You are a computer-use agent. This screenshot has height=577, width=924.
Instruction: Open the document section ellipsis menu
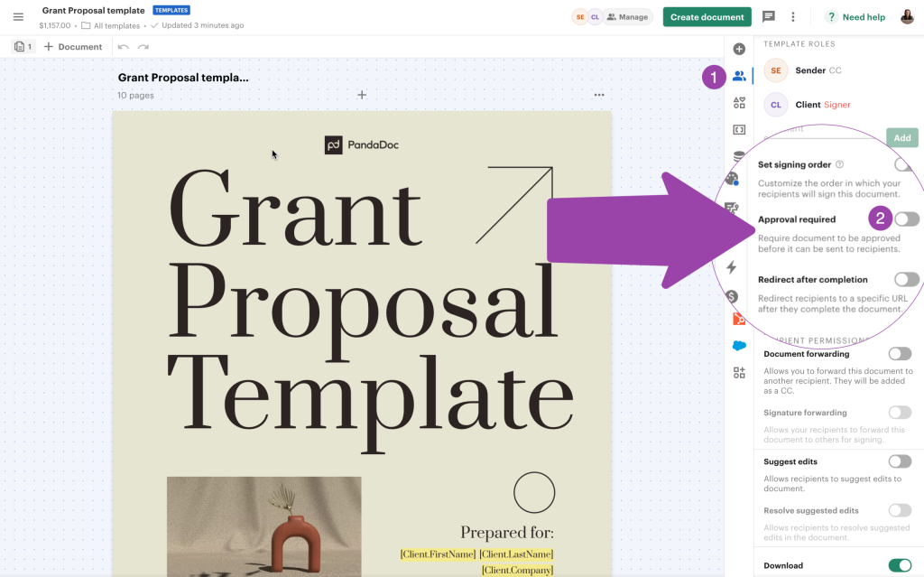599,95
